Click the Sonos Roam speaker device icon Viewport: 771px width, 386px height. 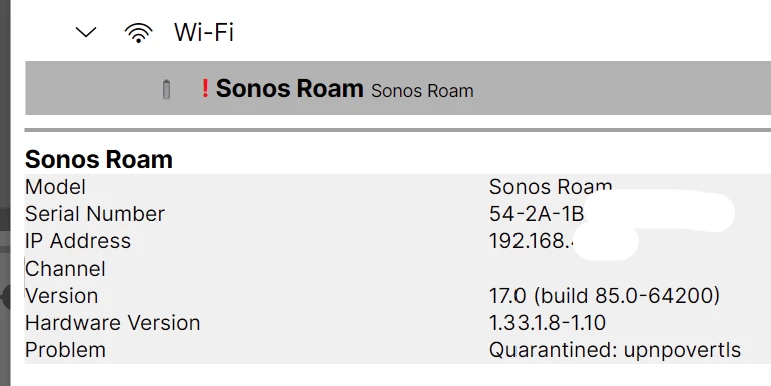click(166, 89)
